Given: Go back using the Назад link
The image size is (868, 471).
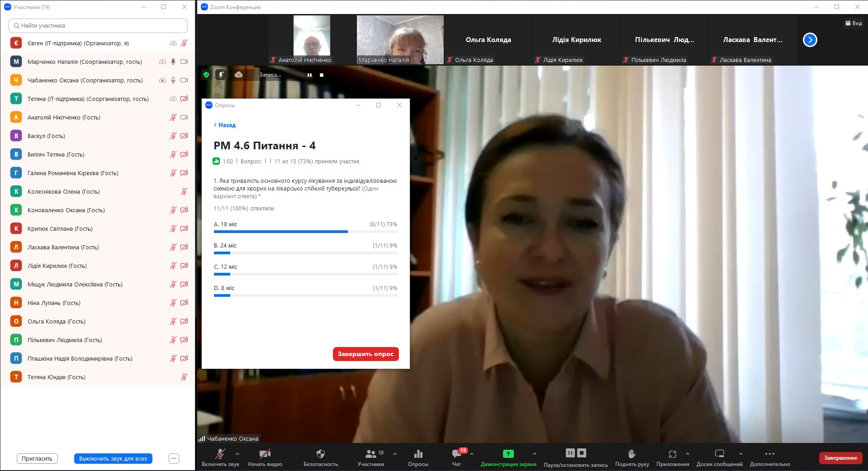Looking at the screenshot, I should (225, 125).
